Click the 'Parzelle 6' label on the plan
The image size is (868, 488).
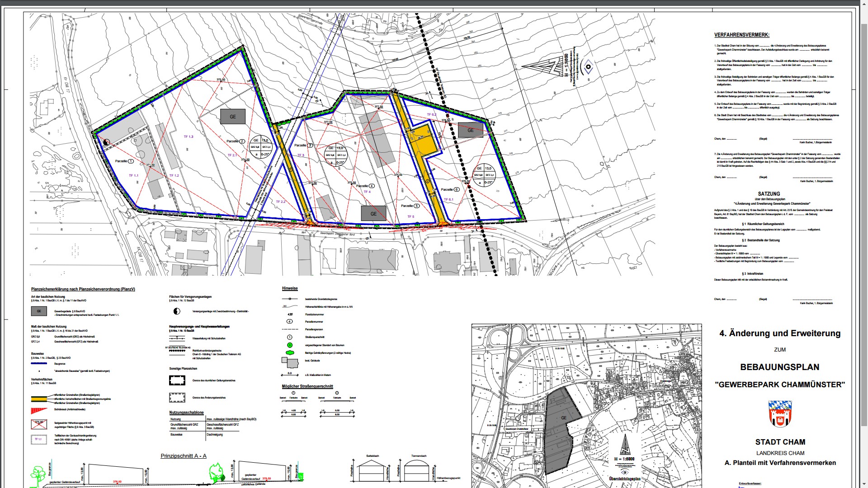pyautogui.click(x=450, y=190)
